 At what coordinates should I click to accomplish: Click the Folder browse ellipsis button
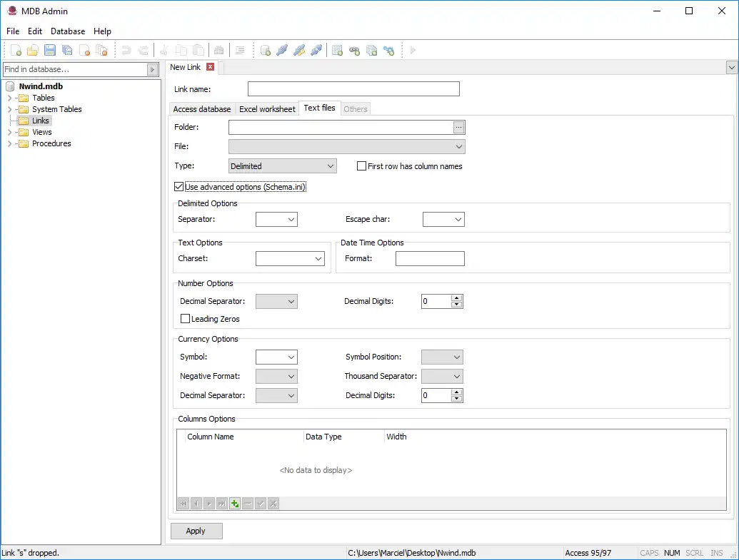click(459, 127)
